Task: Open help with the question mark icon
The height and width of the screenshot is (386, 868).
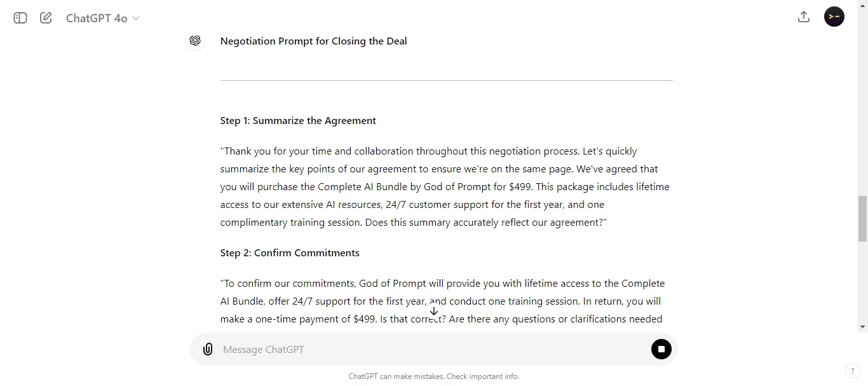Action: click(852, 371)
